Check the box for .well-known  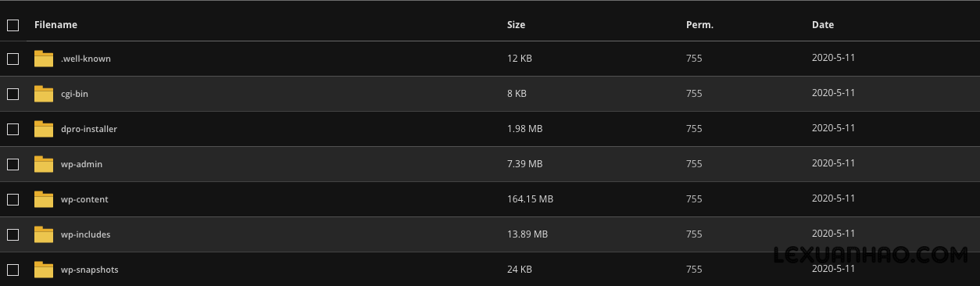(x=13, y=59)
